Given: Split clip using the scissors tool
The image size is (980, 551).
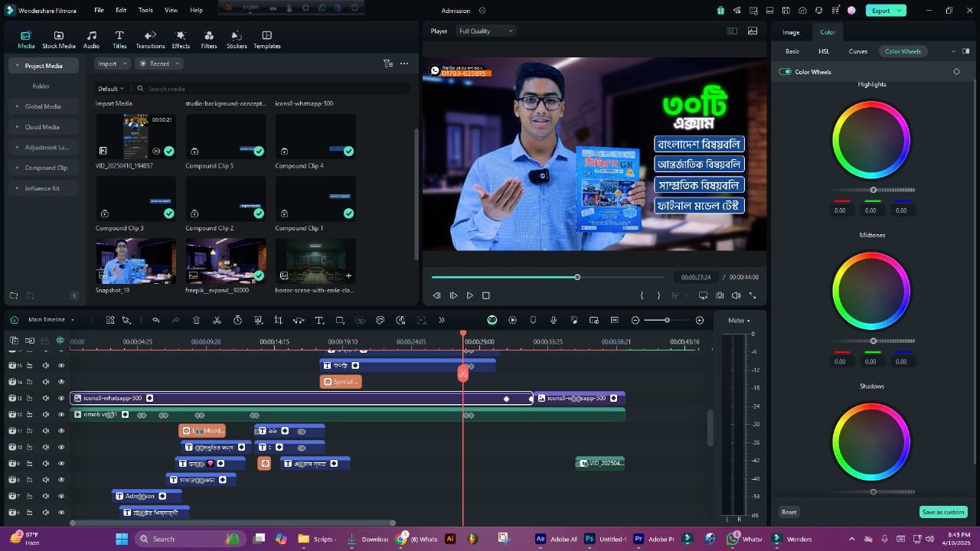Looking at the screenshot, I should [217, 320].
